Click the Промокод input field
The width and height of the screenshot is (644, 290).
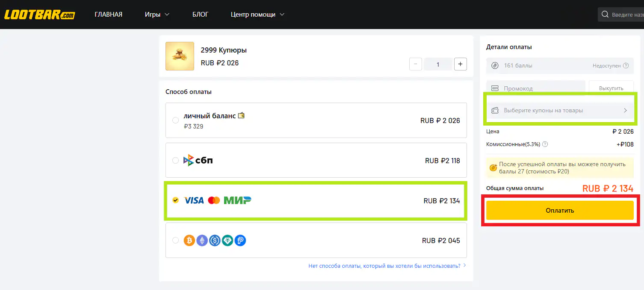(536, 88)
